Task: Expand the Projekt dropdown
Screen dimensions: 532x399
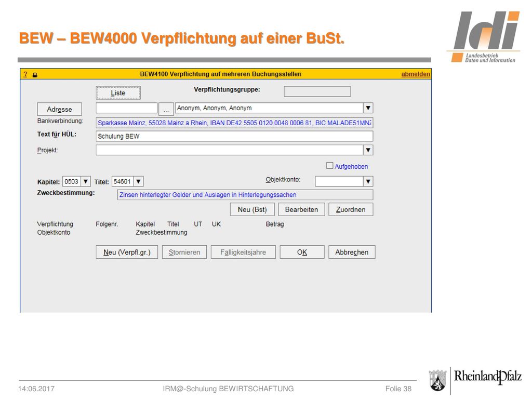Action: (368, 150)
